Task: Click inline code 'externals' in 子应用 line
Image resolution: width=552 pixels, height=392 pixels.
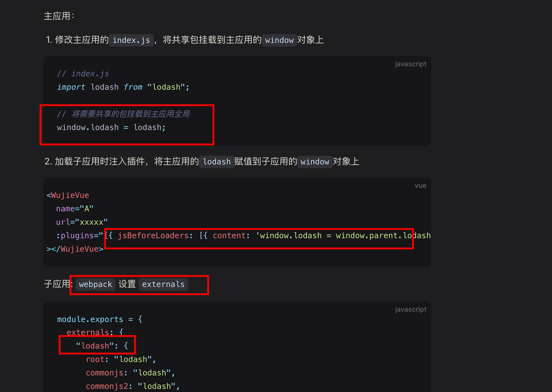Action: pos(163,284)
